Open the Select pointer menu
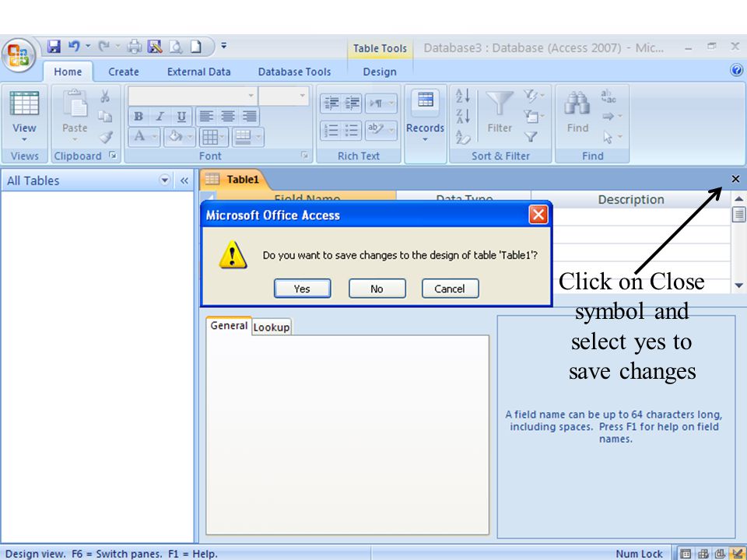 pos(612,138)
